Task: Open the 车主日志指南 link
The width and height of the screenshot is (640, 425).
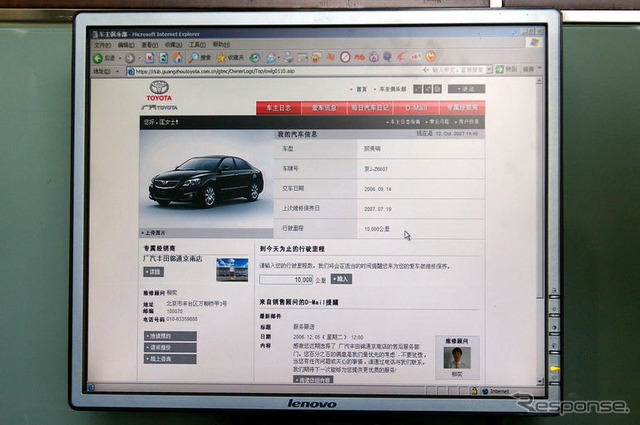Action: [x=405, y=122]
